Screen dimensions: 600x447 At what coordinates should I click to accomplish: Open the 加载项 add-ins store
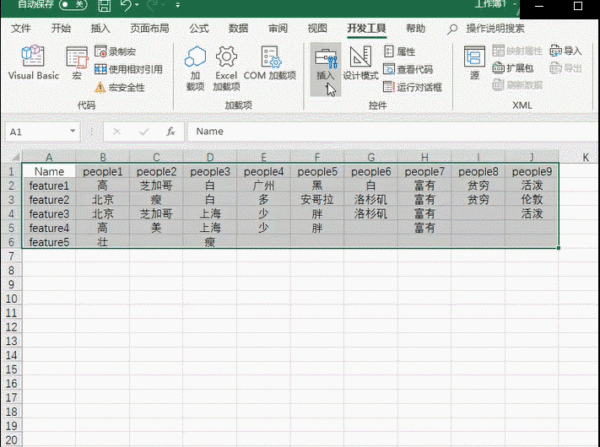pyautogui.click(x=195, y=68)
